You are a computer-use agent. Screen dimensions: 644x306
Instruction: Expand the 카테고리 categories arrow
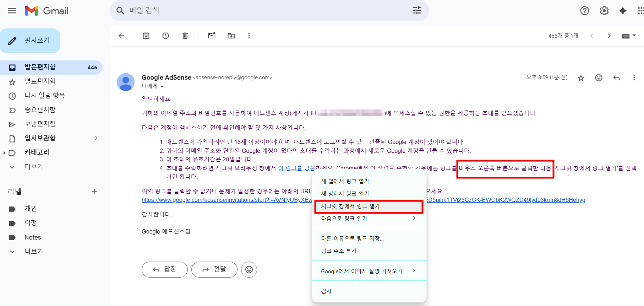click(4, 153)
